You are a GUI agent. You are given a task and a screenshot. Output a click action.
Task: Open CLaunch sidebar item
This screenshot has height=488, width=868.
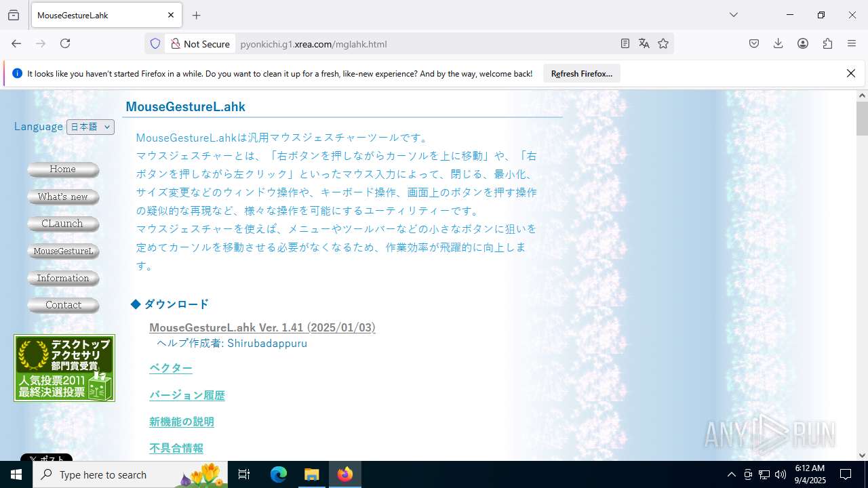[63, 224]
